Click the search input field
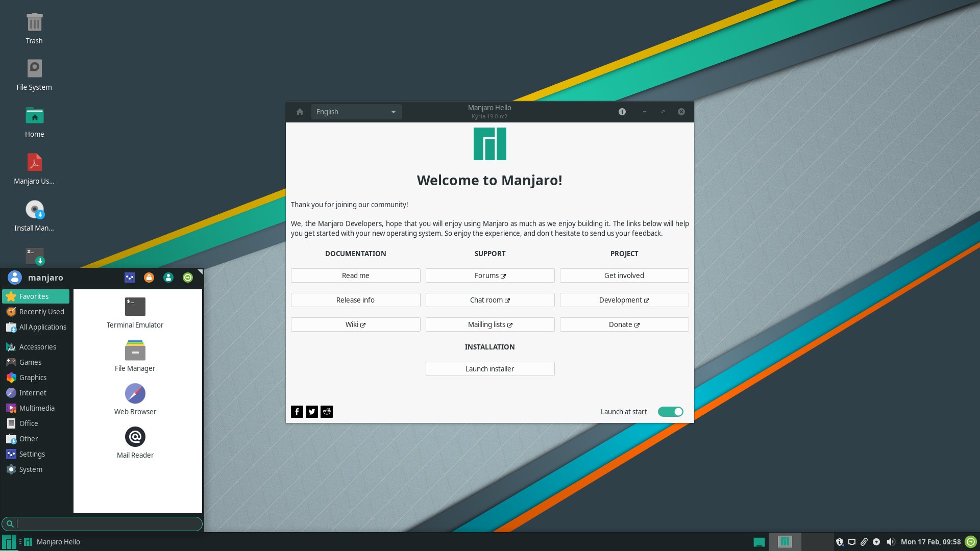 pyautogui.click(x=101, y=523)
